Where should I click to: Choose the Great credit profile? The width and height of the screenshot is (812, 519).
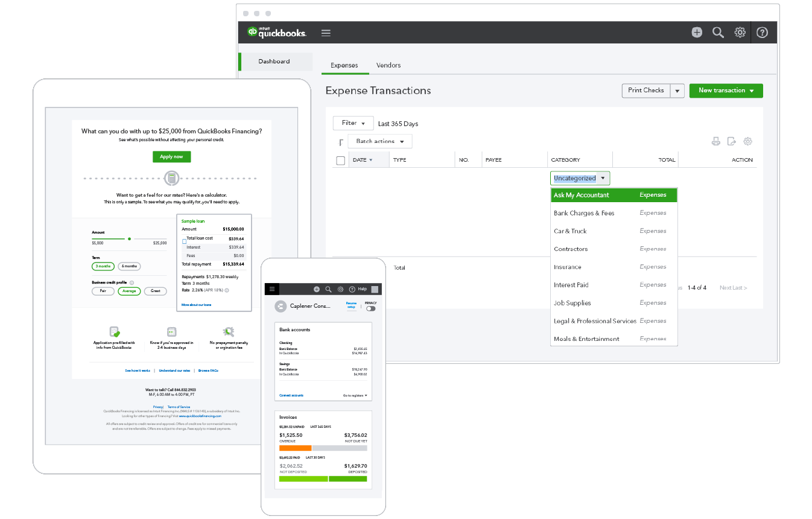(156, 291)
